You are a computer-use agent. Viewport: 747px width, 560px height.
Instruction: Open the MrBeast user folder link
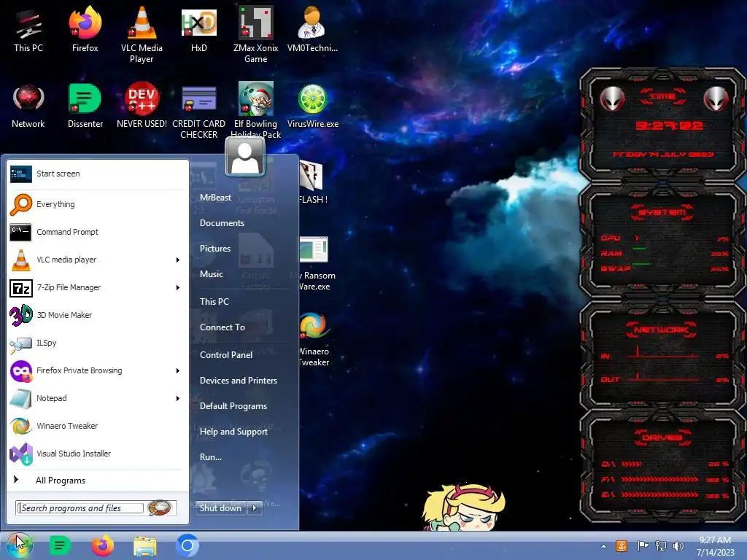pos(215,197)
